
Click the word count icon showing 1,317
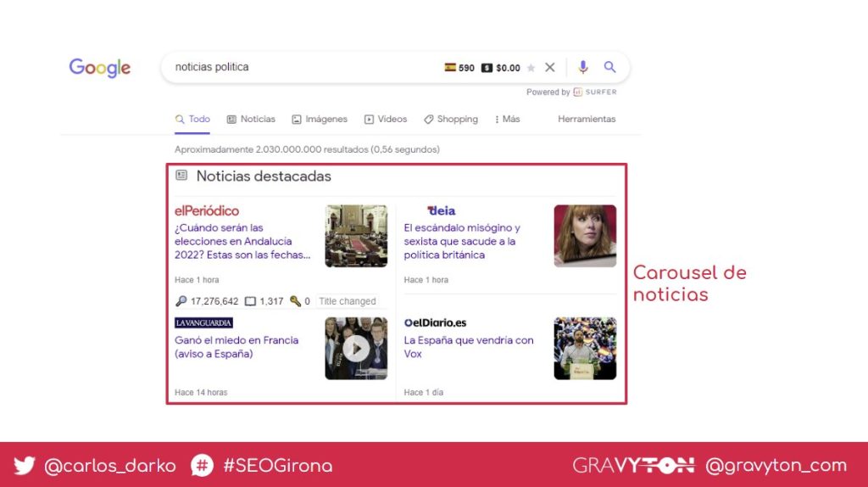(x=250, y=301)
